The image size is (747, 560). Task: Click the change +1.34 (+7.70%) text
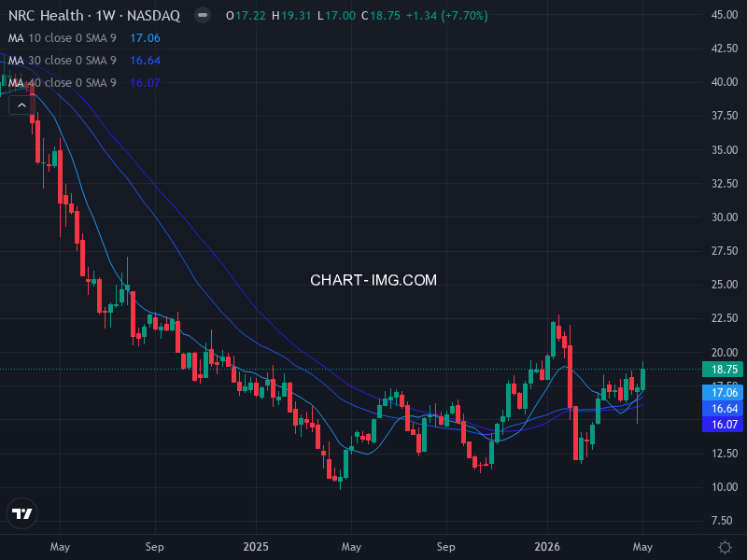click(x=447, y=16)
